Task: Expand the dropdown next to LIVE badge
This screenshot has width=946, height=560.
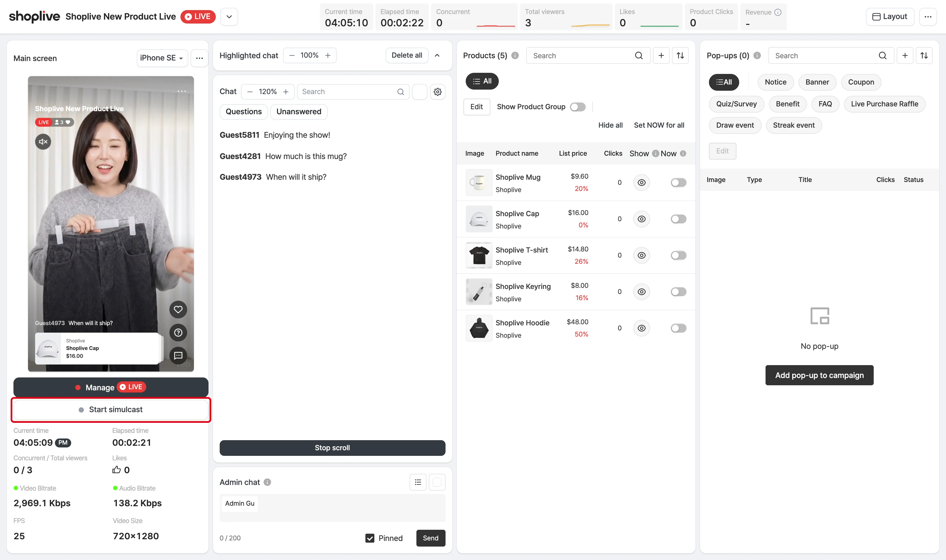Action: 229,17
